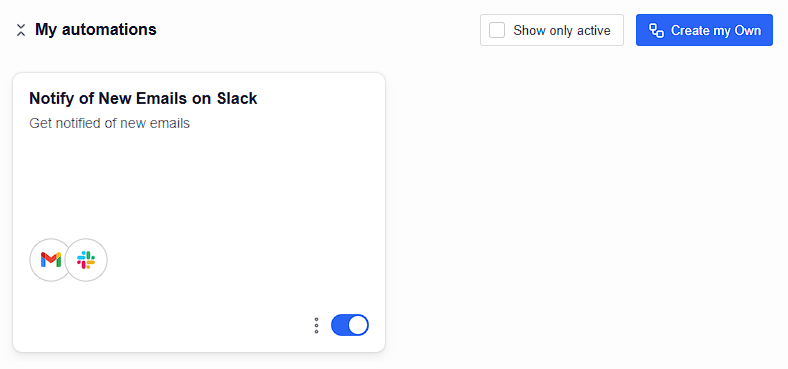This screenshot has width=788, height=369.
Task: Collapse the My automations section chevron
Action: 21,30
